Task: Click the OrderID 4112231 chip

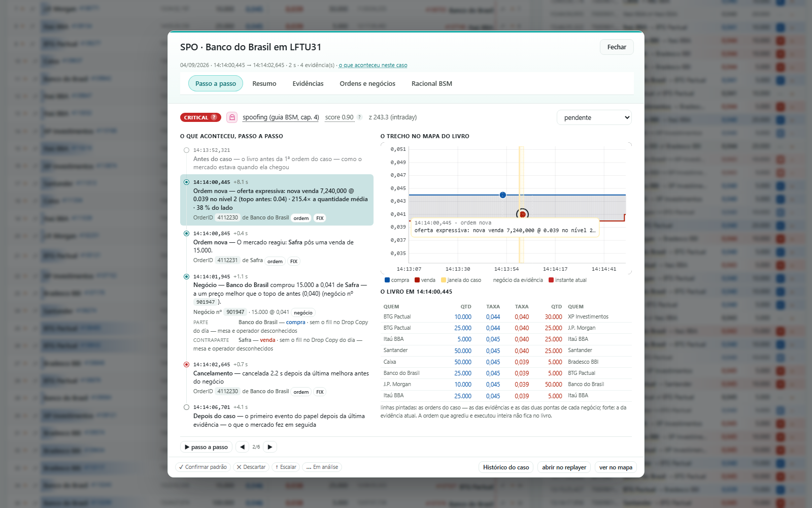Action: coord(227,260)
